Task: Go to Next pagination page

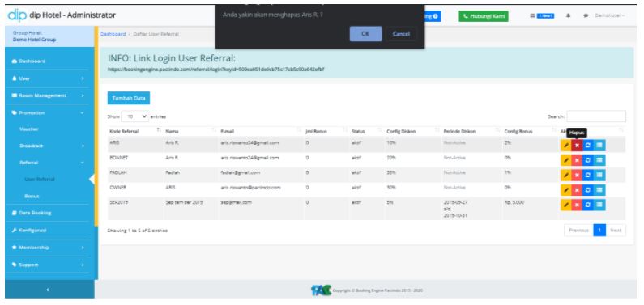Action: pos(616,231)
